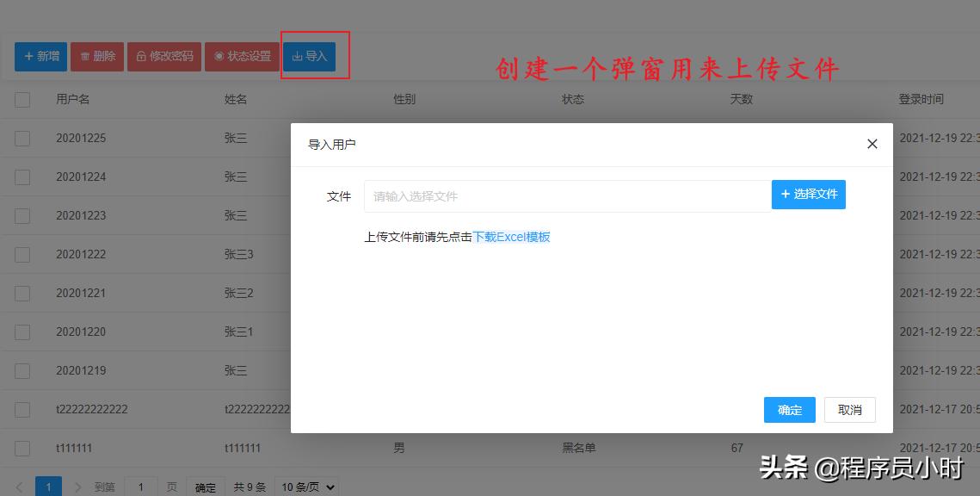Click 取消 to cancel the import dialog
This screenshot has height=496, width=980.
[849, 410]
